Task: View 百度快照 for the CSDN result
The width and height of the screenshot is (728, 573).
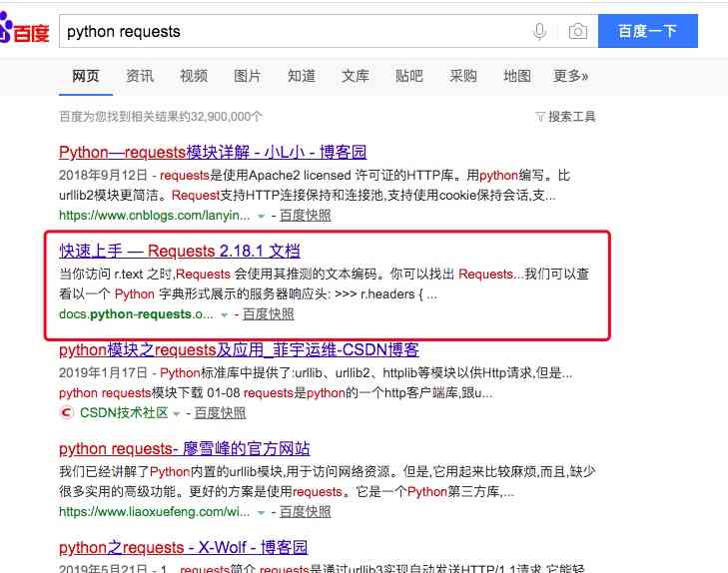Action: (x=220, y=412)
